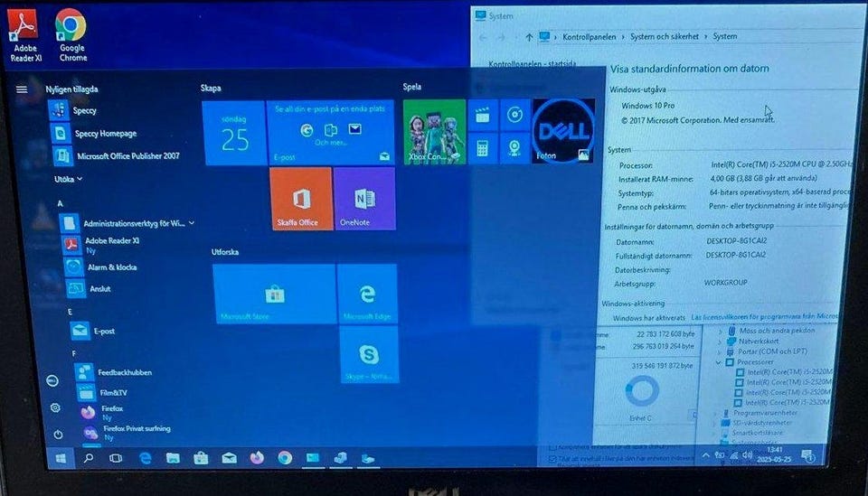Expand Portar (COM och LPT) node
Image resolution: width=868 pixels, height=496 pixels.
(x=719, y=352)
